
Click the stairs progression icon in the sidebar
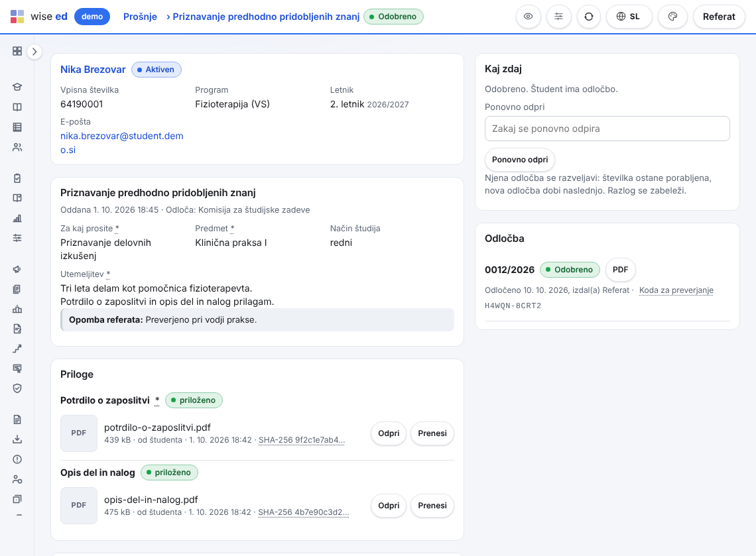coord(17,349)
